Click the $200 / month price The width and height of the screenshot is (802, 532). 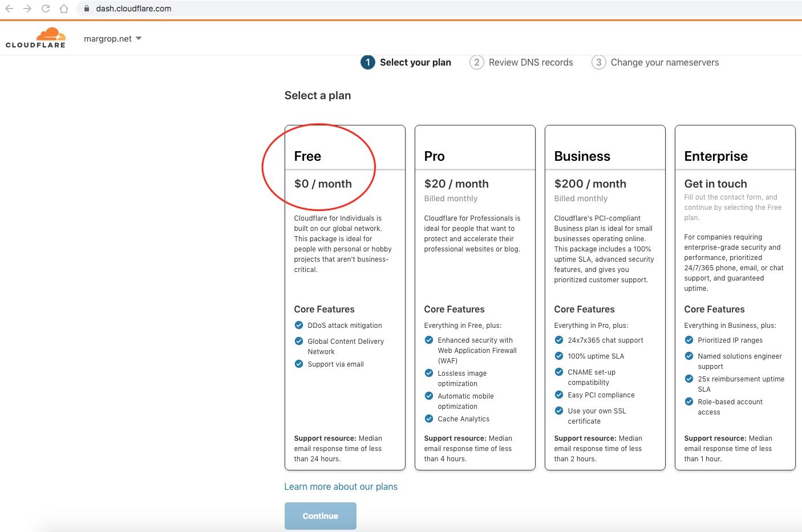point(590,184)
